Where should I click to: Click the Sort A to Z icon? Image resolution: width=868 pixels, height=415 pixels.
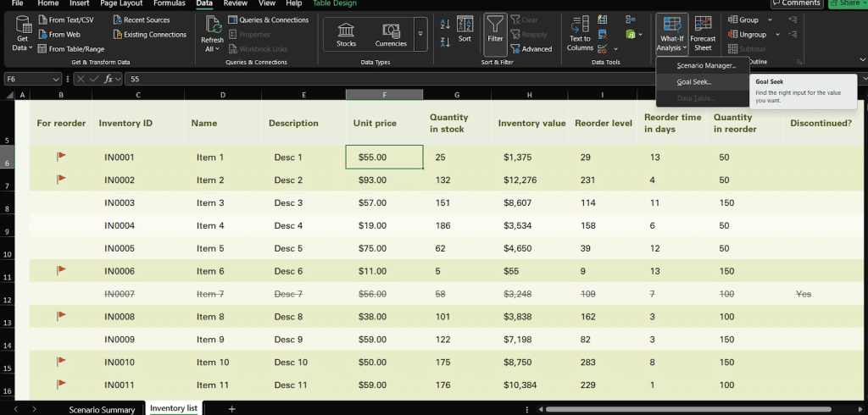tap(445, 24)
